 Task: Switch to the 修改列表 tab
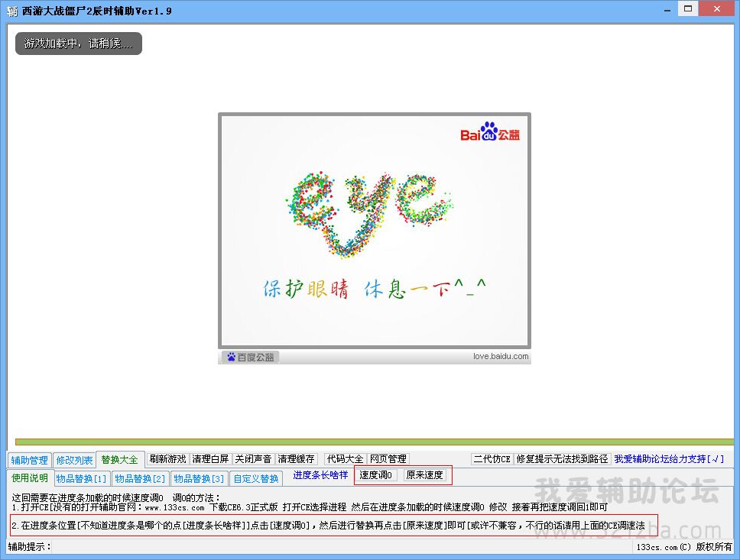coord(74,460)
